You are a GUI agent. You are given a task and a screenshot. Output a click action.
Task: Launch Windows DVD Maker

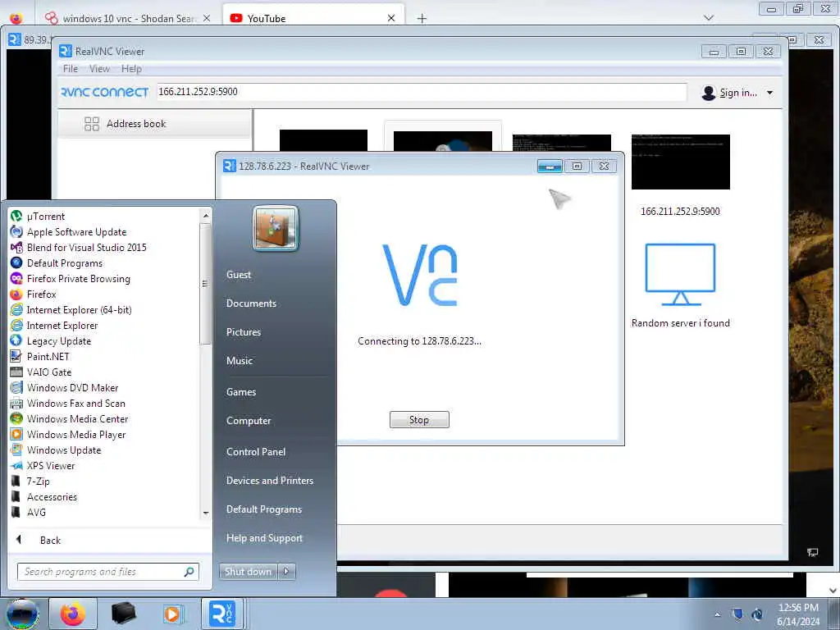[72, 388]
